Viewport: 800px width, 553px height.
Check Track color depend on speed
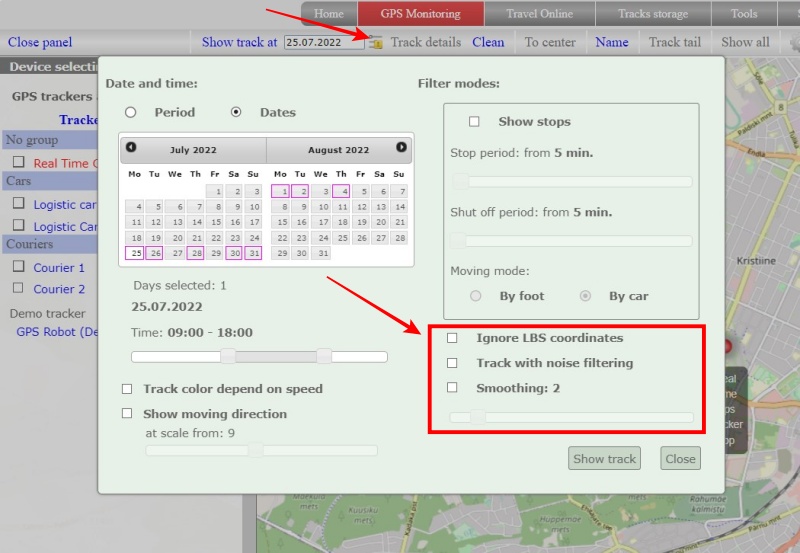pyautogui.click(x=127, y=389)
